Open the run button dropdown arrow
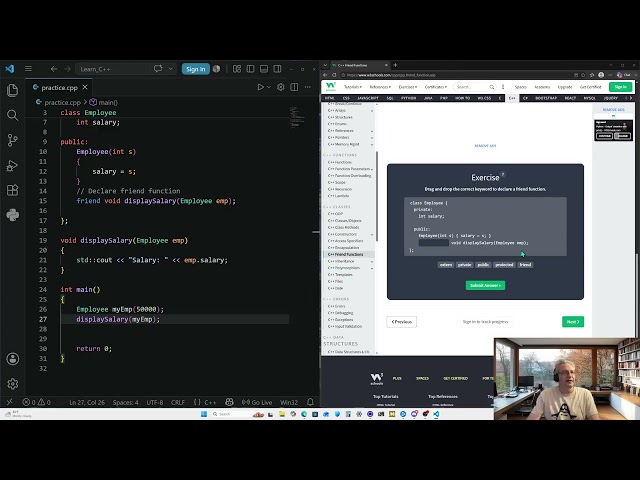Image resolution: width=640 pixels, height=480 pixels. click(x=269, y=87)
